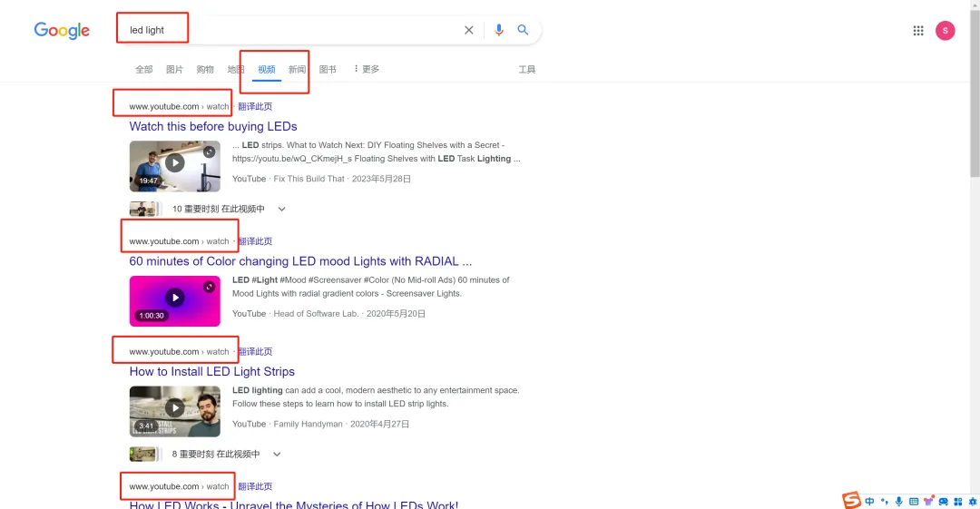Expand the '10 重要时刻' key moments chevron
Viewport: 980px width, 509px height.
point(282,209)
